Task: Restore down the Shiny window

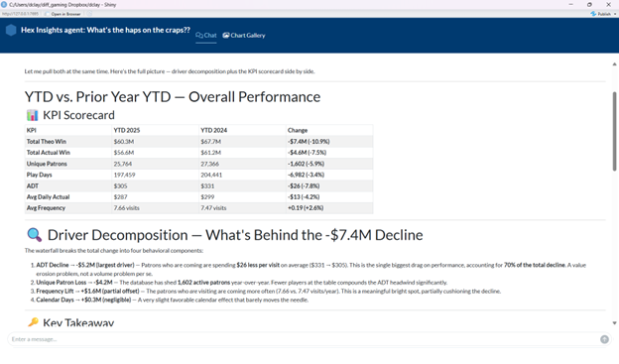Action: [589, 4]
